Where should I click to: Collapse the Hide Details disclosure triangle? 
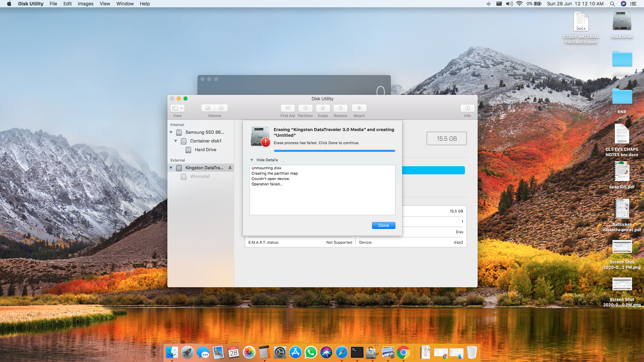(x=252, y=160)
